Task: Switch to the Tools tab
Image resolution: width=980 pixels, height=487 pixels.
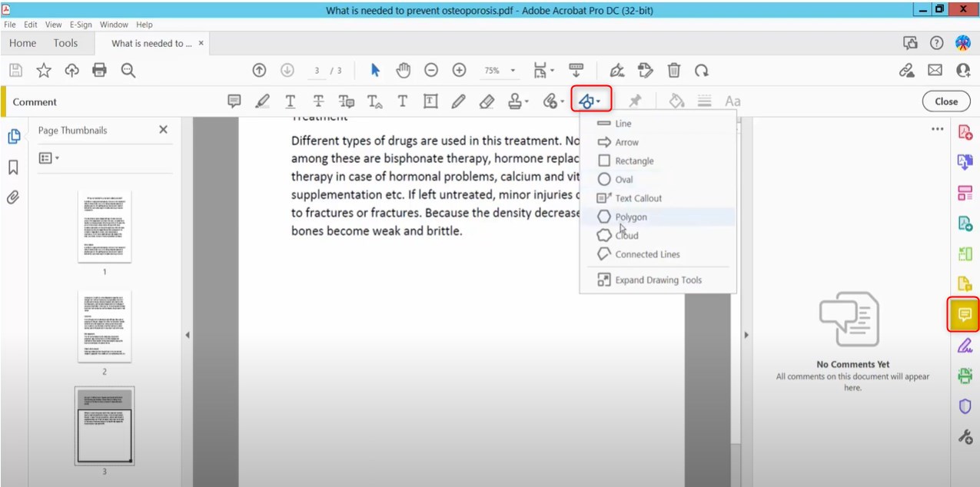Action: [x=65, y=43]
